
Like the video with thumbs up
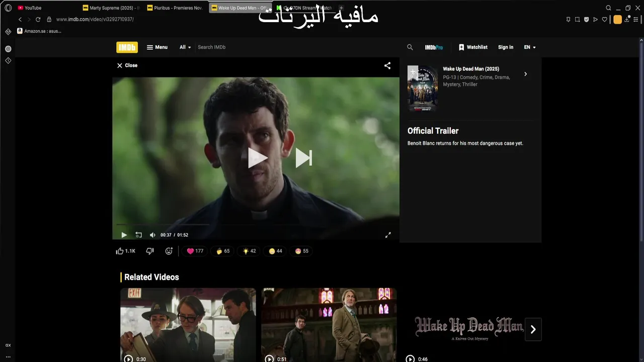(126, 251)
